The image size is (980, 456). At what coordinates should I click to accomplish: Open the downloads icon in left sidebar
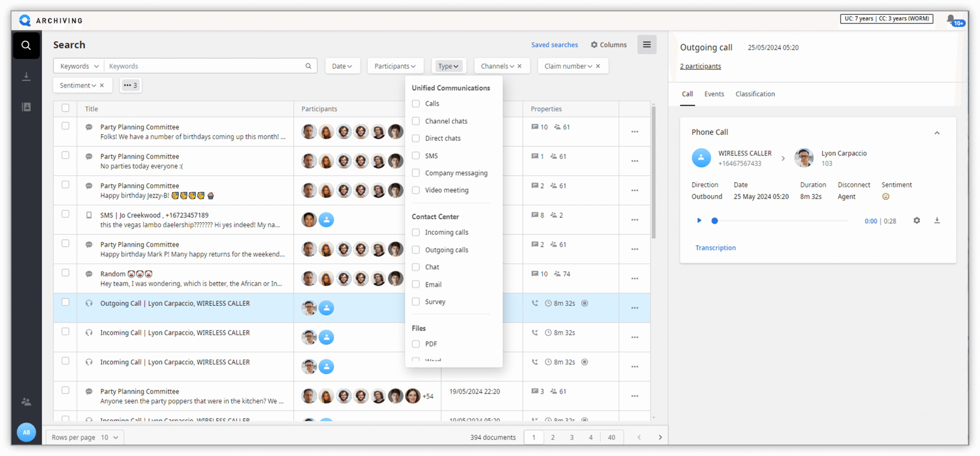tap(26, 77)
